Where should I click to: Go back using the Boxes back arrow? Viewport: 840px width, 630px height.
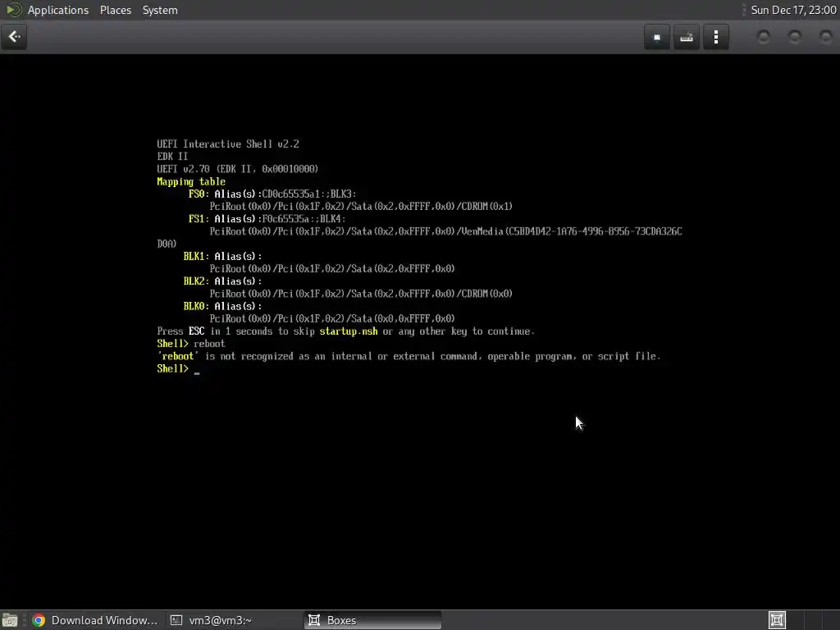(x=14, y=37)
